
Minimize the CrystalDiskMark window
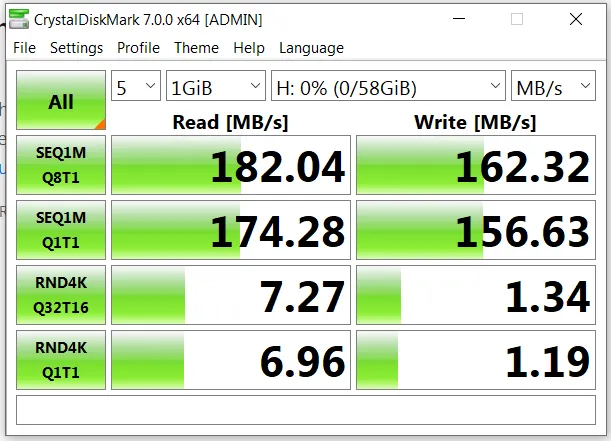459,19
